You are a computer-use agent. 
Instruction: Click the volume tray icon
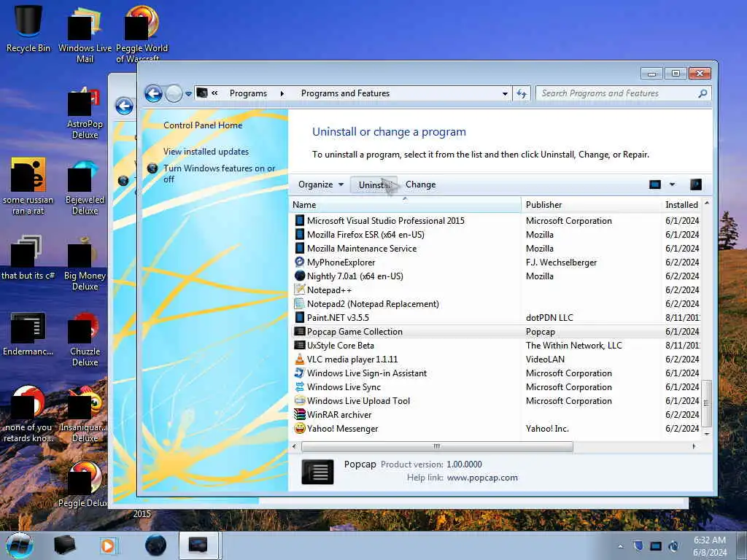(673, 546)
